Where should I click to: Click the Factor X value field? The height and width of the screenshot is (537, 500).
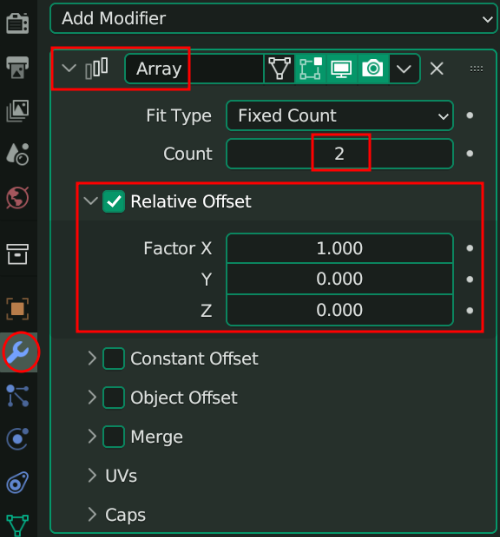[340, 248]
